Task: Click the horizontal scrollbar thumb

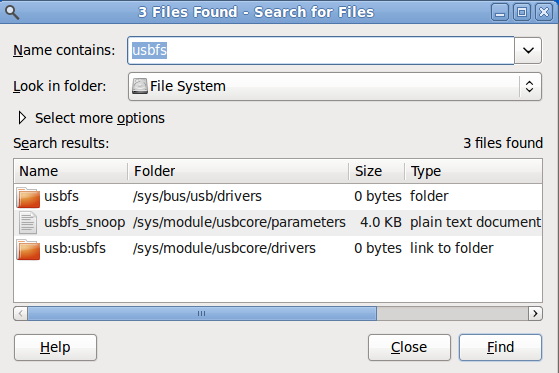Action: 202,313
